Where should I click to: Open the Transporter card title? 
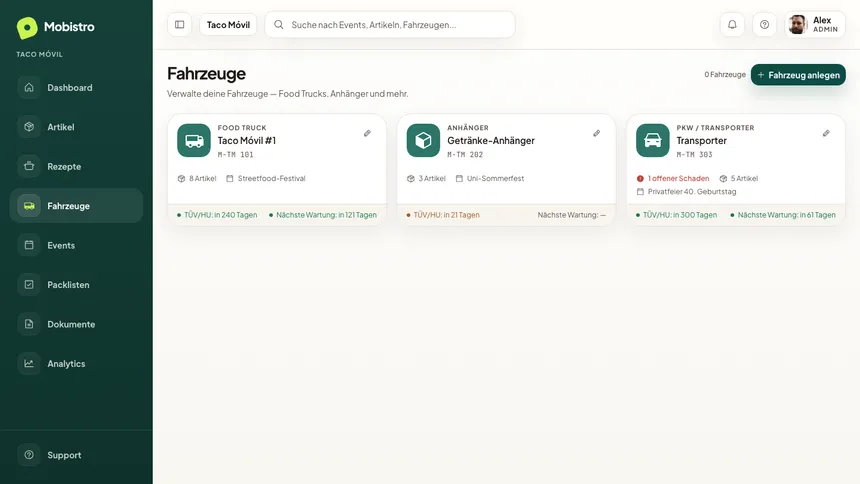tap(701, 140)
